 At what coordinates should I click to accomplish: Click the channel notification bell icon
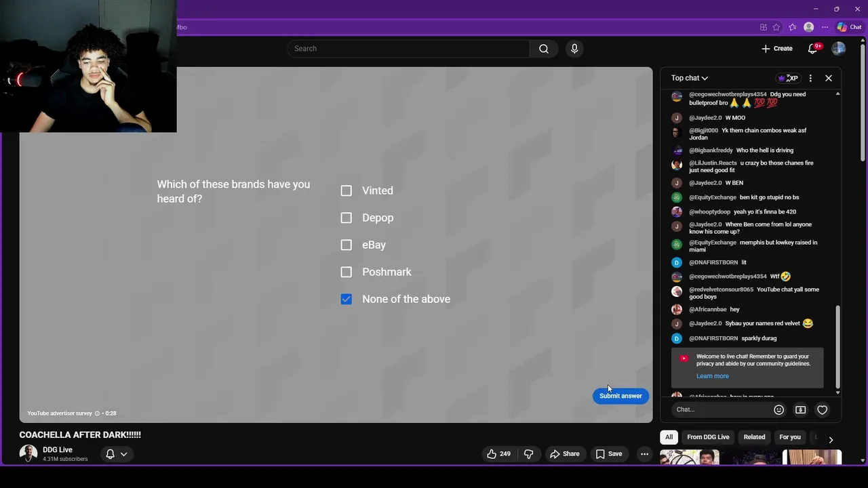[x=110, y=454]
